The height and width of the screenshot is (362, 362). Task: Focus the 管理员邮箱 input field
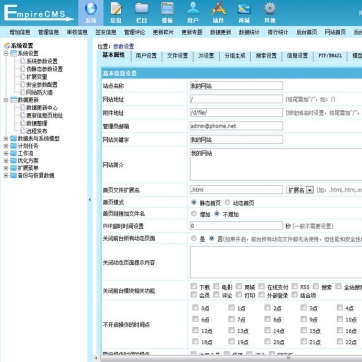pos(236,126)
